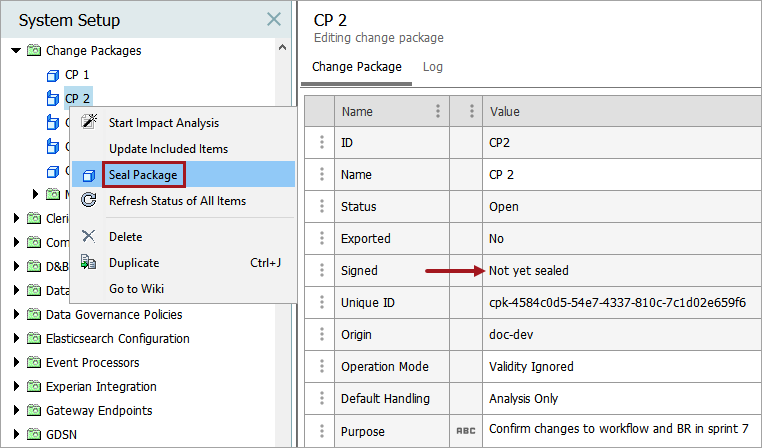The height and width of the screenshot is (448, 762).
Task: Close the System Setup panel
Action: click(x=274, y=19)
